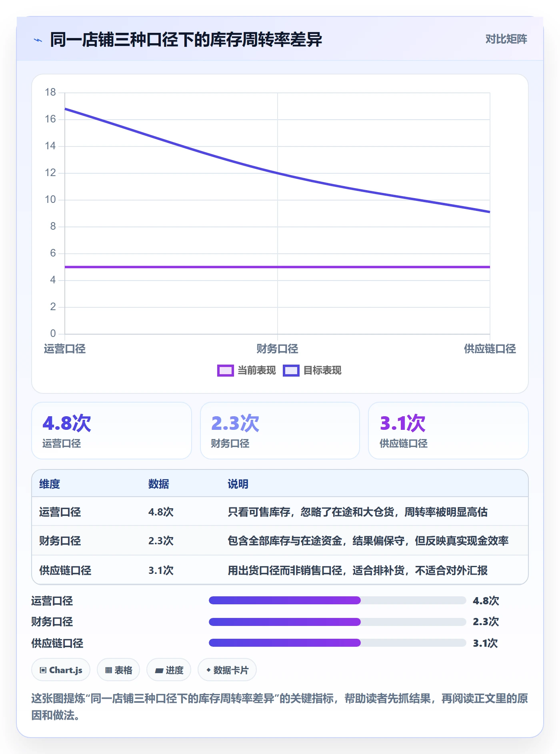Click the summary paragraph at the bottom

tap(280, 707)
